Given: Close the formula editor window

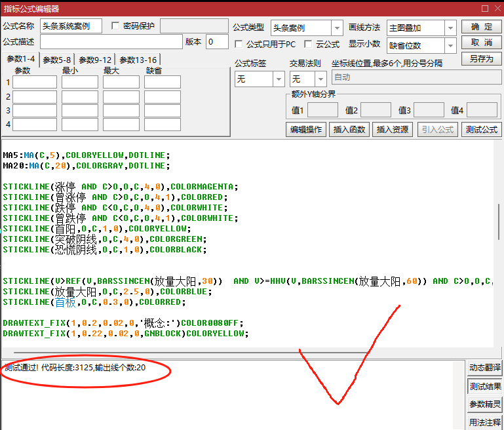Looking at the screenshot, I should click(497, 8).
